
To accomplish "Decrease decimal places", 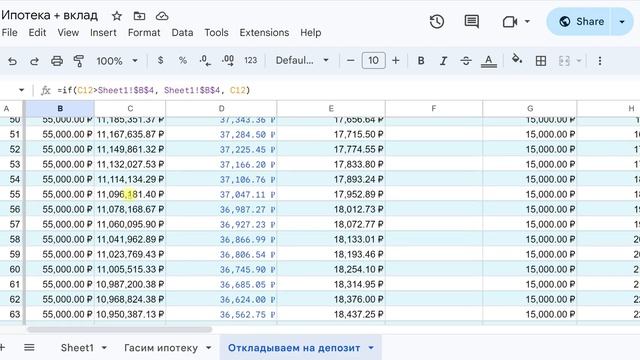I will (205, 61).
